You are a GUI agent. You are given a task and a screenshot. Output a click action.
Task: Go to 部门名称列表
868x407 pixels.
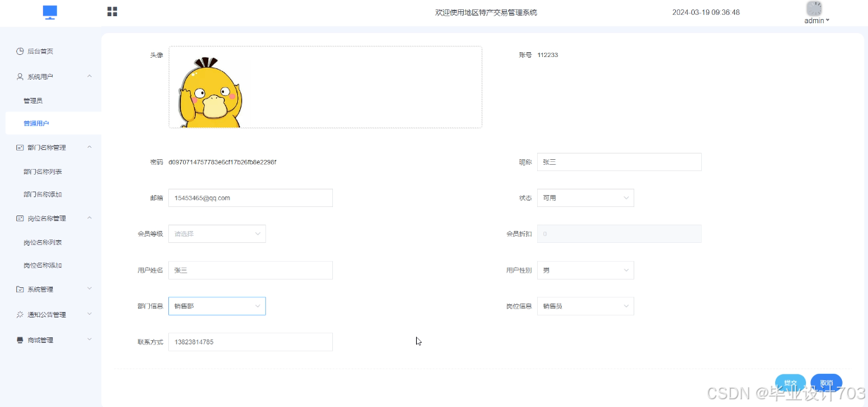(x=43, y=172)
